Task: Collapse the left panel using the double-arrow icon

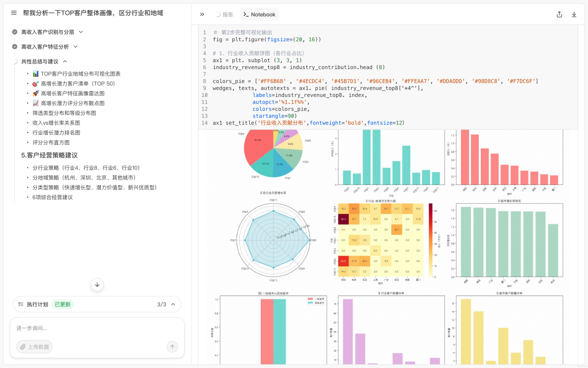Action: click(x=202, y=14)
